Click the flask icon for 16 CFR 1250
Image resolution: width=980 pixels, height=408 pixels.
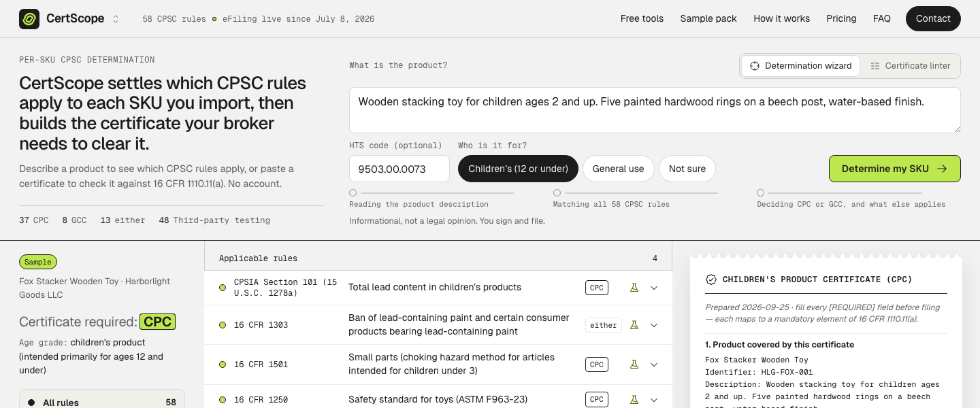pyautogui.click(x=634, y=400)
